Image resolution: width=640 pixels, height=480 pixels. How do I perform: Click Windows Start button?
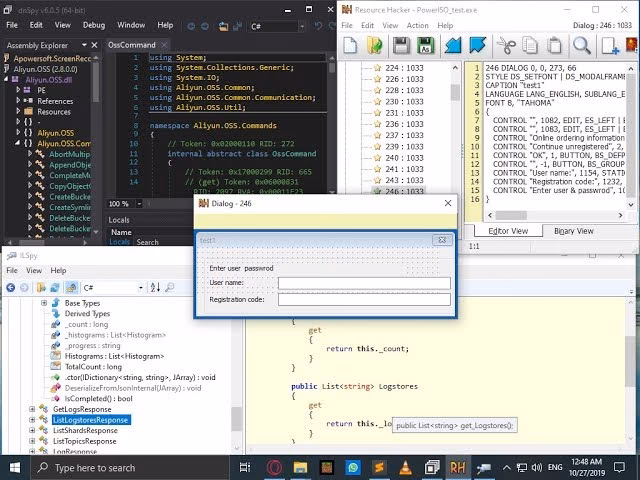point(15,468)
